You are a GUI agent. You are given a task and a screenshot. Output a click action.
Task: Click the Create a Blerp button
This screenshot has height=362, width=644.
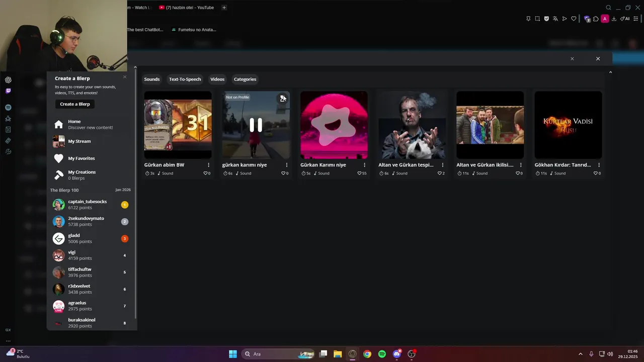(75, 104)
